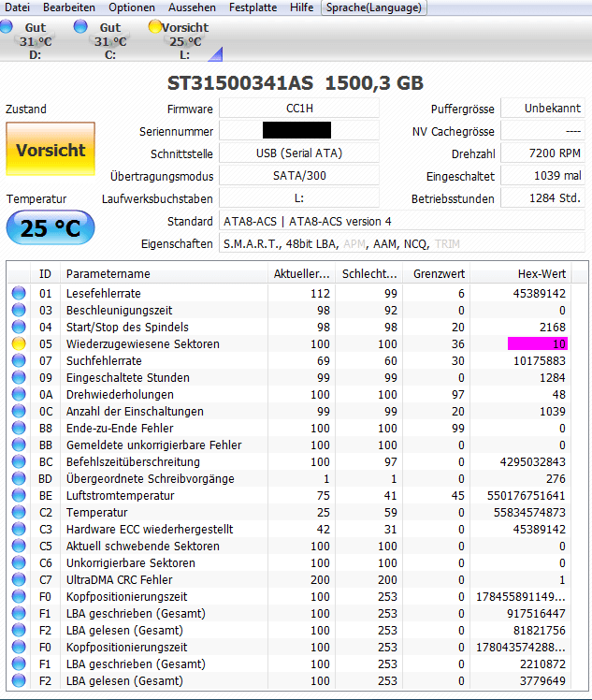Click status orb of Suchfehlerrate row
This screenshot has width=592, height=700.
point(19,360)
